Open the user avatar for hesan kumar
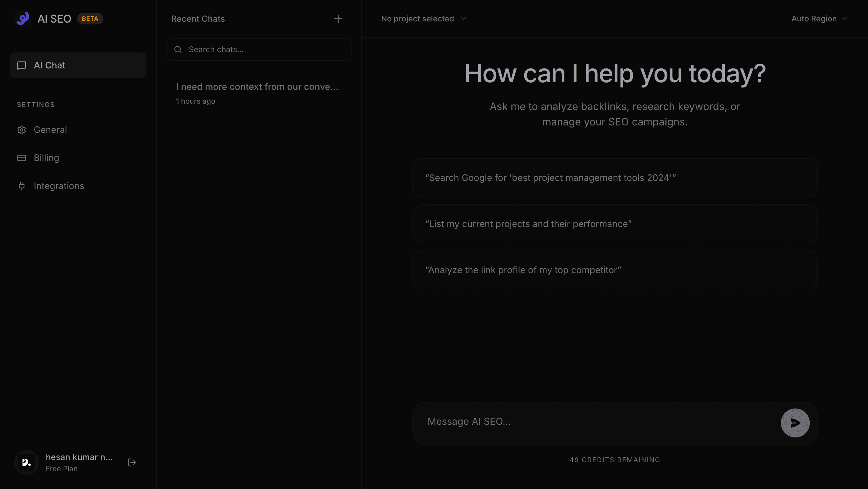Image resolution: width=868 pixels, height=489 pixels. pyautogui.click(x=26, y=462)
